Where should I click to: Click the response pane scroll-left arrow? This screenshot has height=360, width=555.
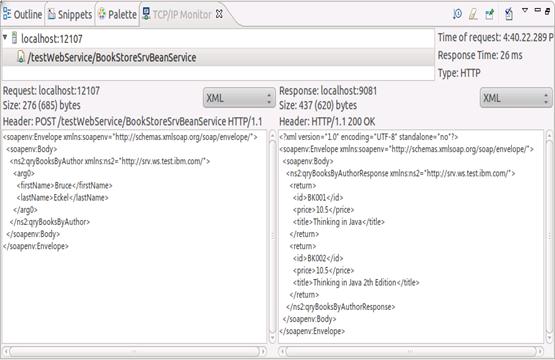click(282, 352)
